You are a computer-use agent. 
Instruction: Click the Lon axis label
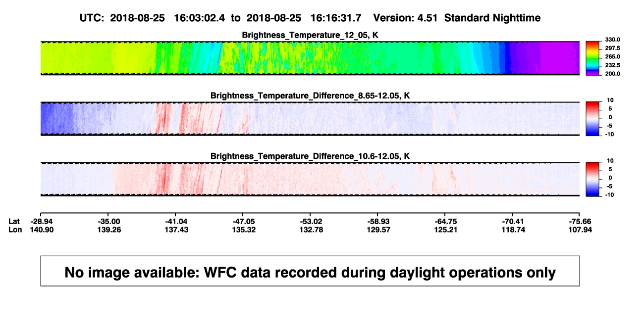tap(15, 230)
